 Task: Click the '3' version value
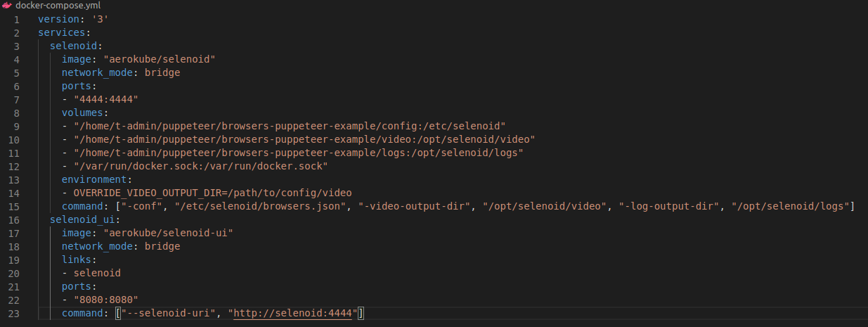tap(100, 19)
